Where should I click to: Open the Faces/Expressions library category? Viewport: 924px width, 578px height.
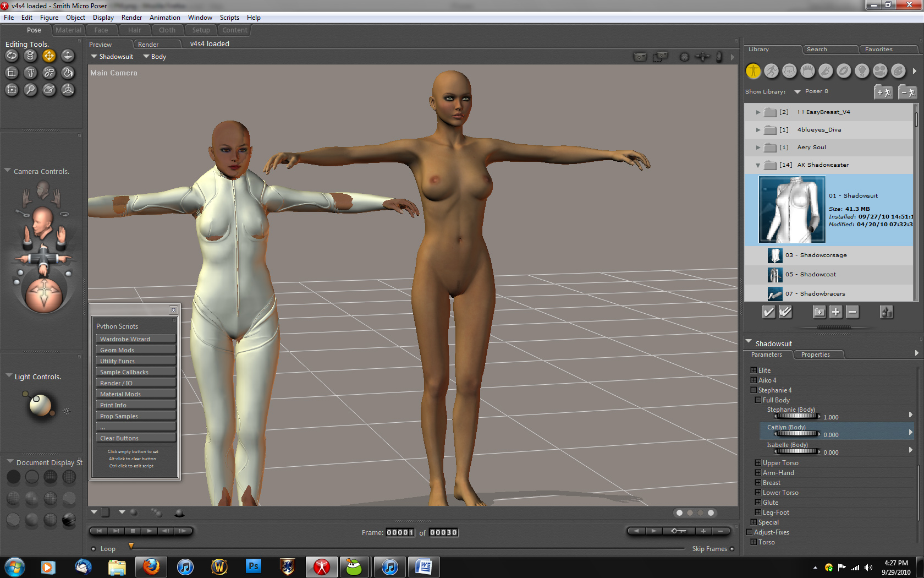click(789, 70)
